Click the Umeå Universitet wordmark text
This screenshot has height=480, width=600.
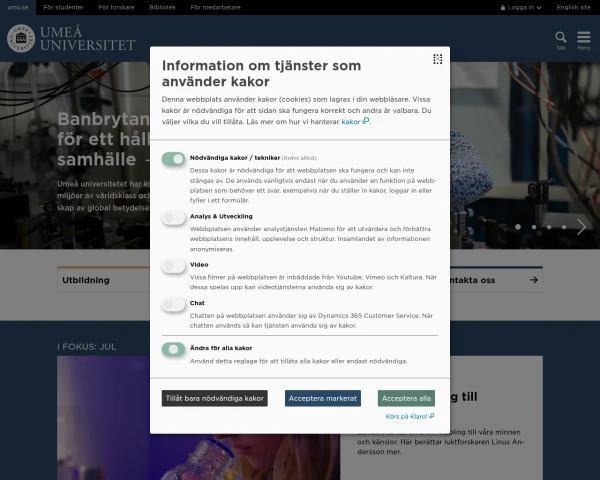(88, 39)
